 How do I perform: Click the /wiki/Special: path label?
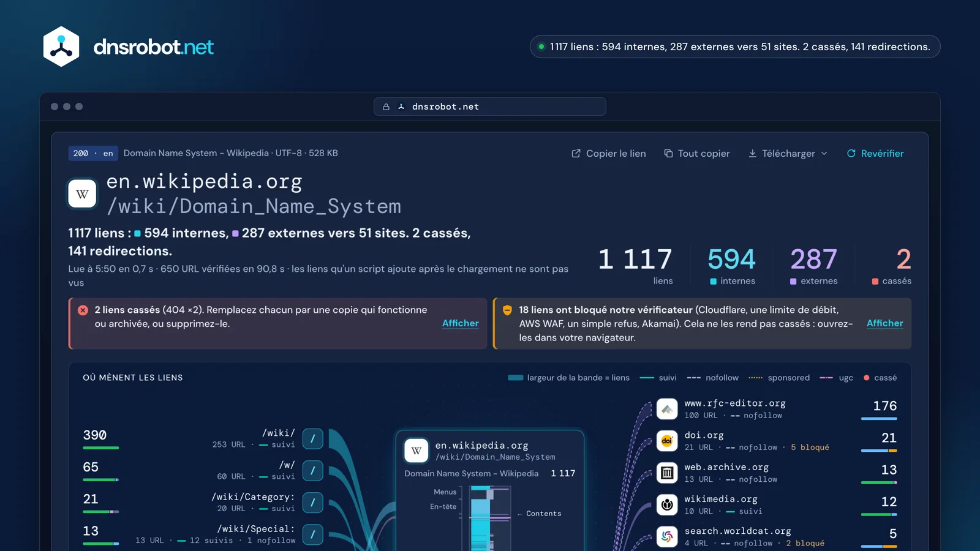[x=256, y=529]
